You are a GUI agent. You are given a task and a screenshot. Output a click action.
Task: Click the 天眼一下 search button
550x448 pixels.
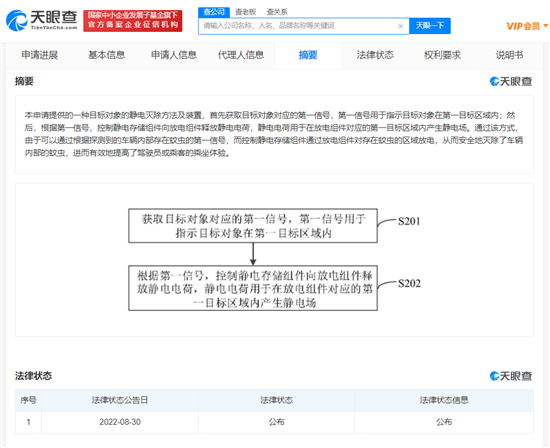point(430,26)
